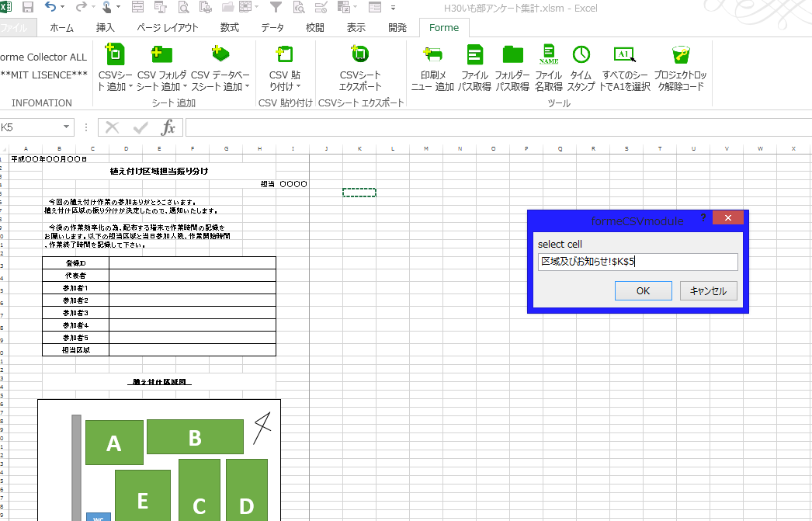Click the 印刷メニュー追加 printer icon
Viewport: 812px width, 521px height.
click(x=432, y=54)
